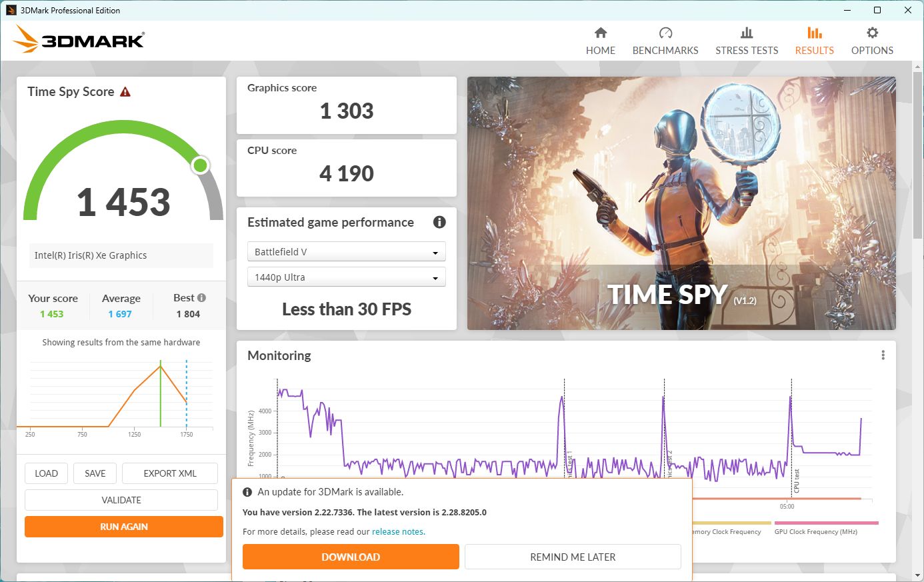Viewport: 924px width, 582px height.
Task: Open the Monitoring three-dot menu
Action: [x=883, y=355]
